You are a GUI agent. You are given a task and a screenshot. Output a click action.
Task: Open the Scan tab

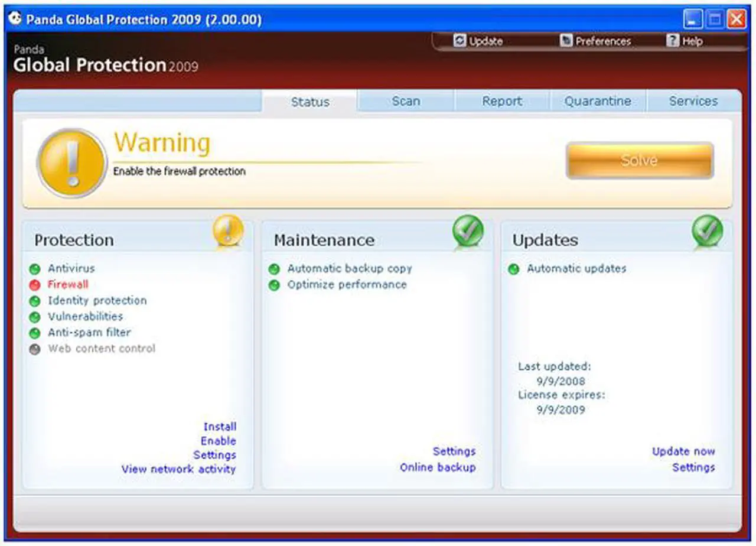tap(406, 101)
